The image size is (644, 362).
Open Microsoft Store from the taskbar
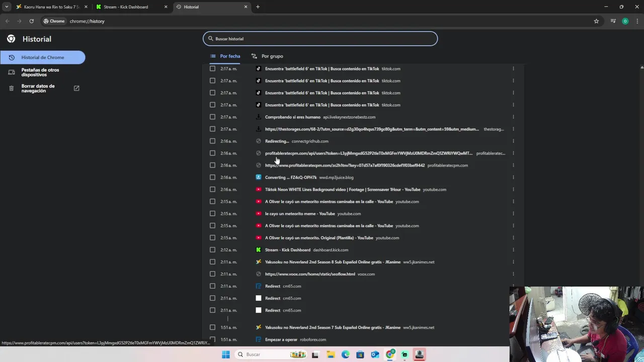tap(360, 354)
